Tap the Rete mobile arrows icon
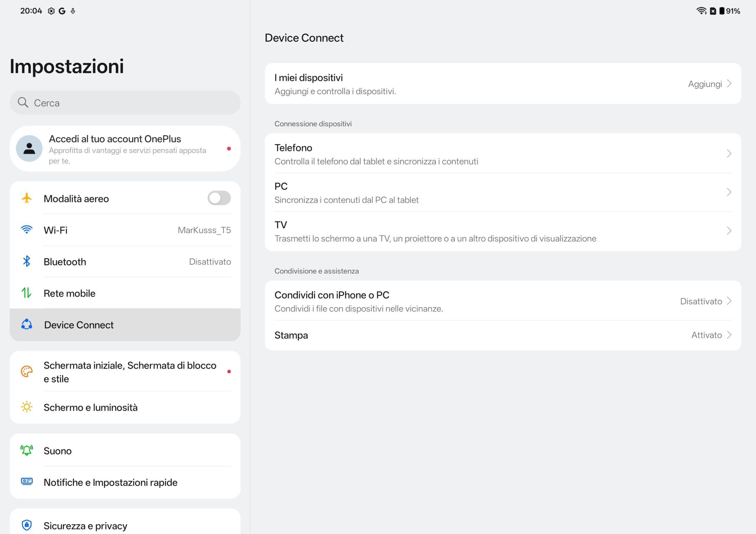The width and height of the screenshot is (756, 534). (x=27, y=293)
